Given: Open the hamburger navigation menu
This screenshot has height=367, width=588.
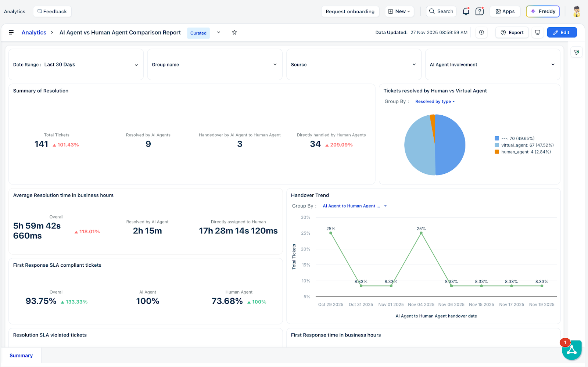Looking at the screenshot, I should [x=11, y=32].
